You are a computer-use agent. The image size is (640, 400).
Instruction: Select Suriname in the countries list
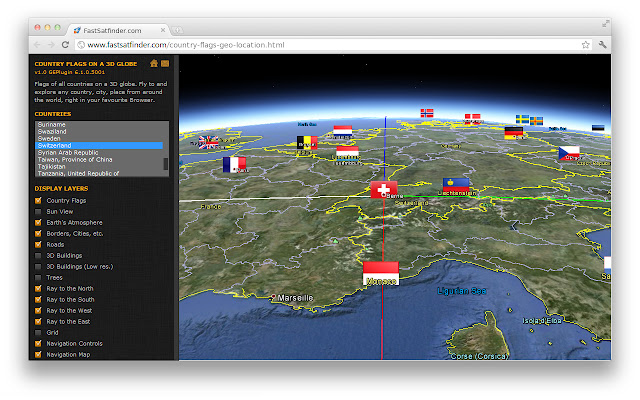point(99,124)
